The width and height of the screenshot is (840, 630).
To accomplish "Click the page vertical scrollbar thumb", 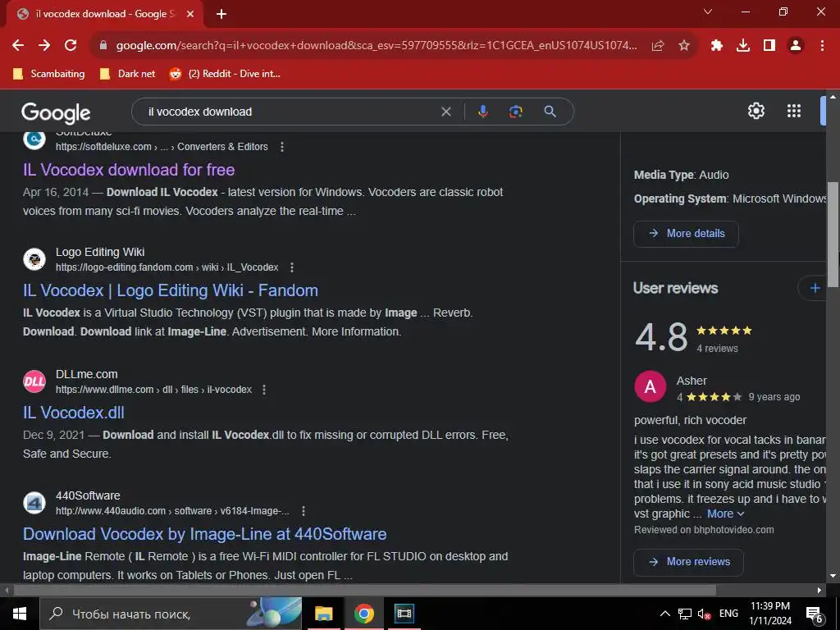I will 833,235.
